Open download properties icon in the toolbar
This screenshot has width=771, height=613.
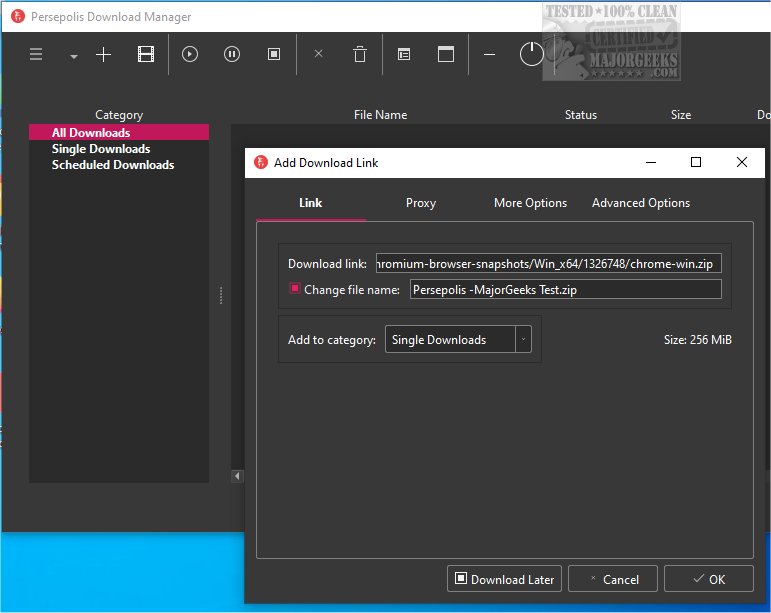404,55
